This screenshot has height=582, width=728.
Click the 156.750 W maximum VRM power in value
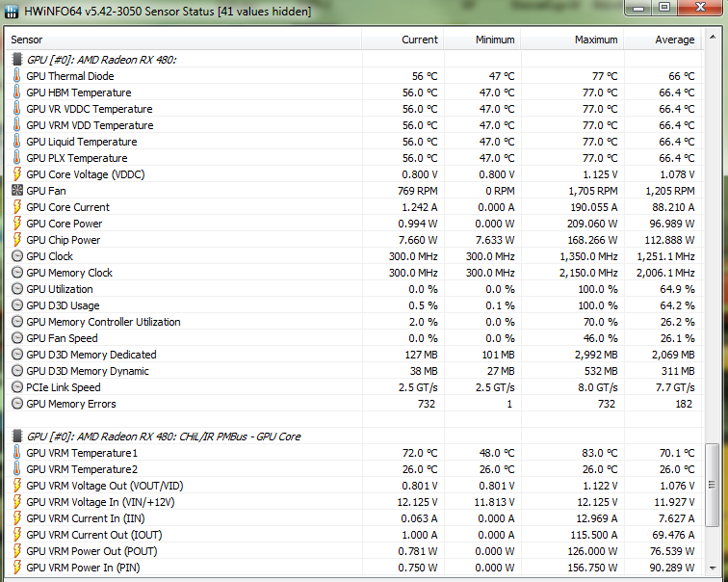592,568
